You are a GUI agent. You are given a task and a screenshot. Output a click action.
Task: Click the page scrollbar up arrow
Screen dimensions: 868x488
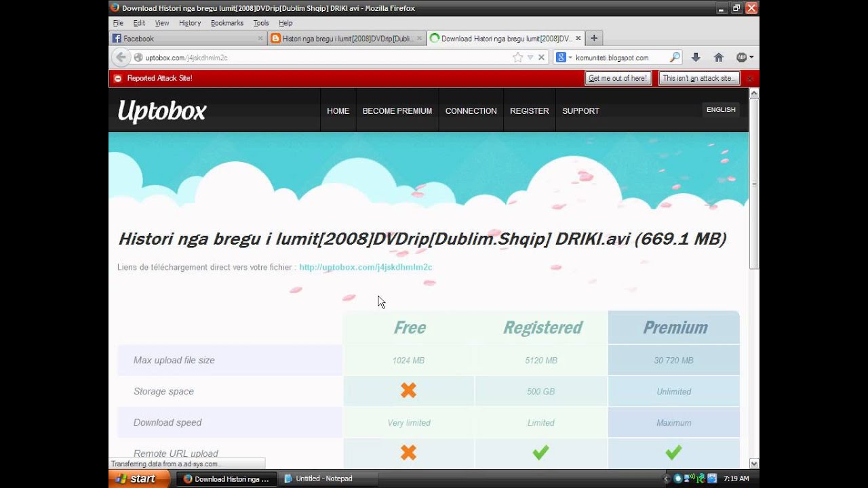click(754, 93)
